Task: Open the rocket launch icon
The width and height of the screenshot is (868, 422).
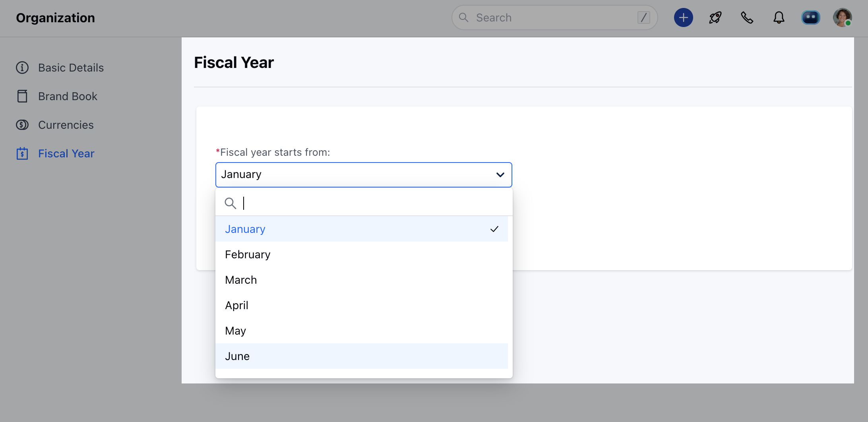Action: pyautogui.click(x=715, y=18)
